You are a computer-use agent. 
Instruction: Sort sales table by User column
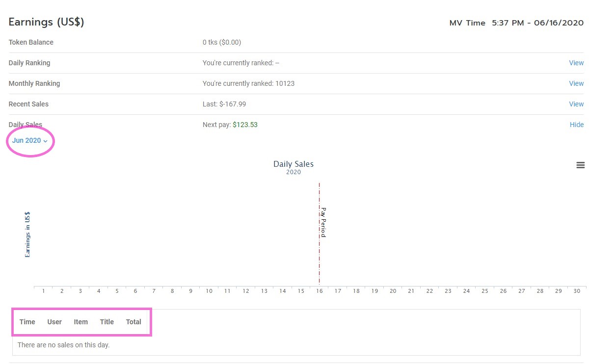(54, 322)
